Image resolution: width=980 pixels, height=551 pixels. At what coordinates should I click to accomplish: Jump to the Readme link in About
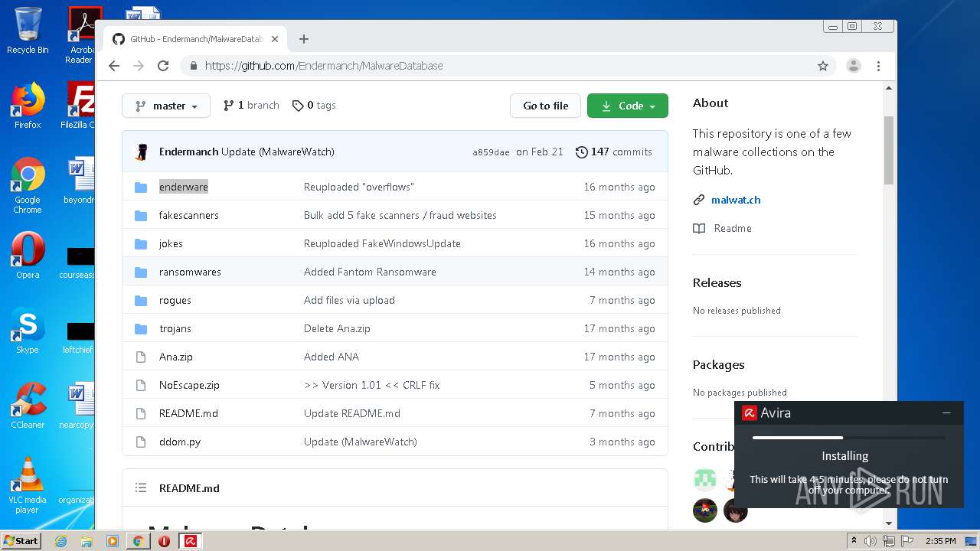[733, 228]
